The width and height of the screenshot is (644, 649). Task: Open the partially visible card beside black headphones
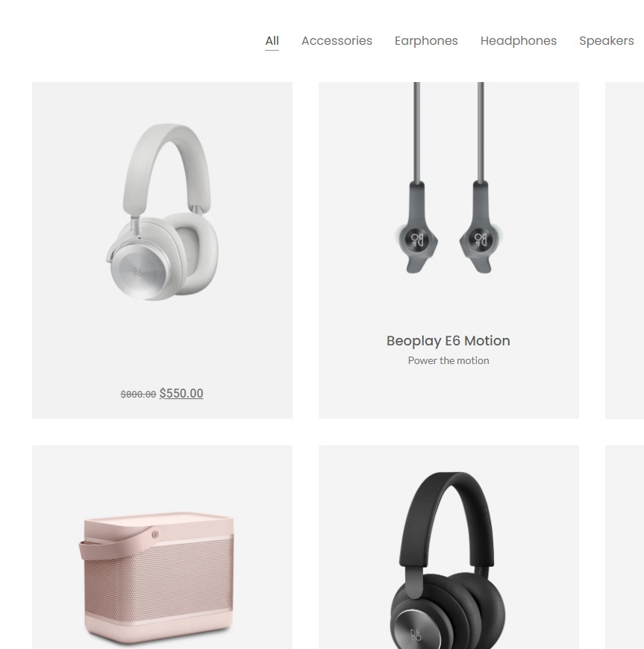coord(625,548)
